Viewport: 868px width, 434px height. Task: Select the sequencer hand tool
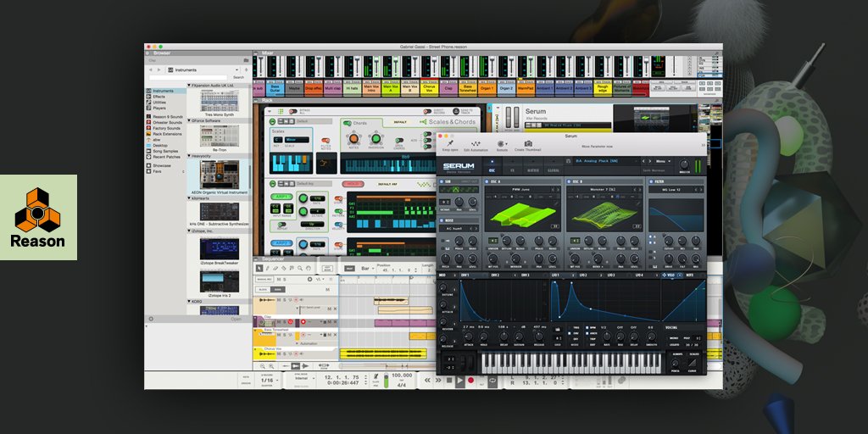(x=309, y=268)
